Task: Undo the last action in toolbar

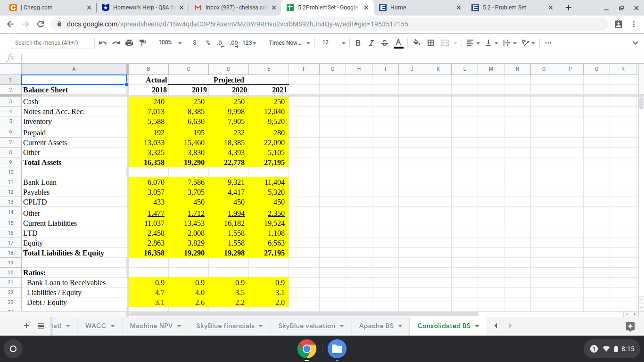Action: coord(103,43)
